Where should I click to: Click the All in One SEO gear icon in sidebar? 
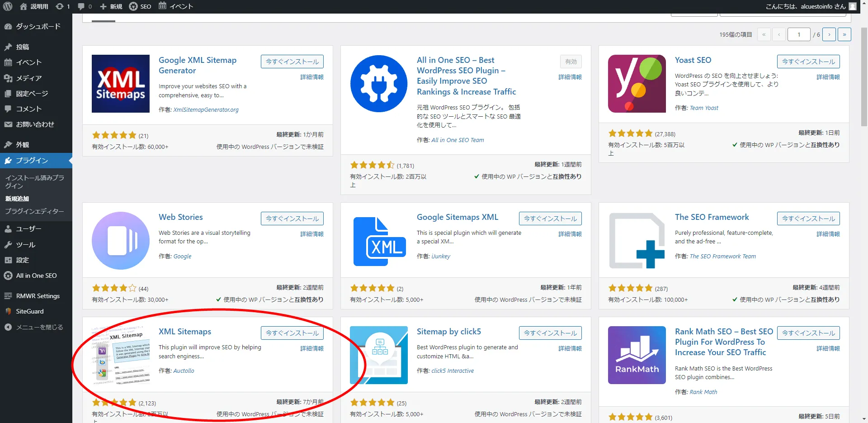[x=8, y=276]
